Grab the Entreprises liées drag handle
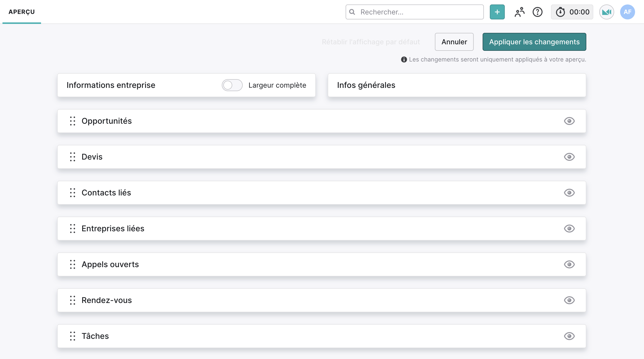 (x=73, y=228)
